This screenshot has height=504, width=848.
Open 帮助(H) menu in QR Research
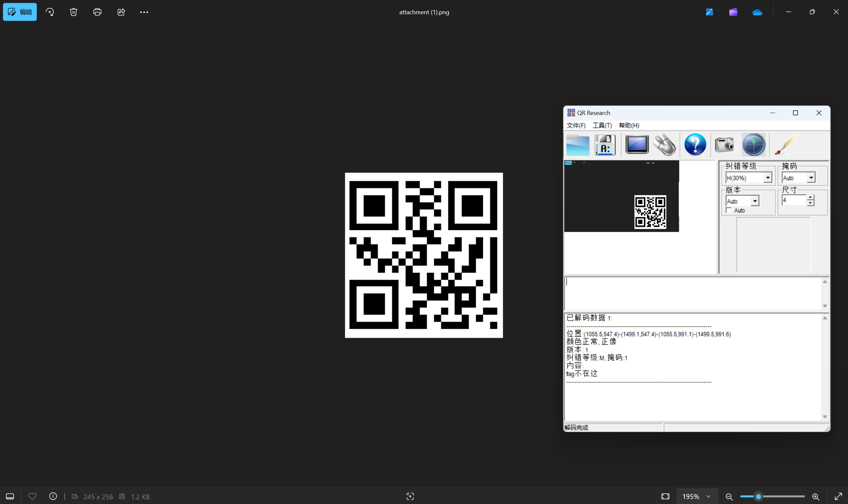[629, 125]
